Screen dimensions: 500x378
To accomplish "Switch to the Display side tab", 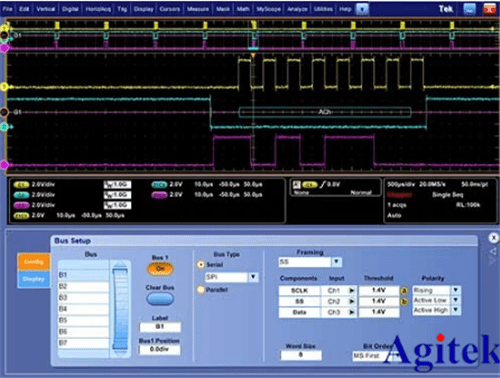I will click(34, 279).
